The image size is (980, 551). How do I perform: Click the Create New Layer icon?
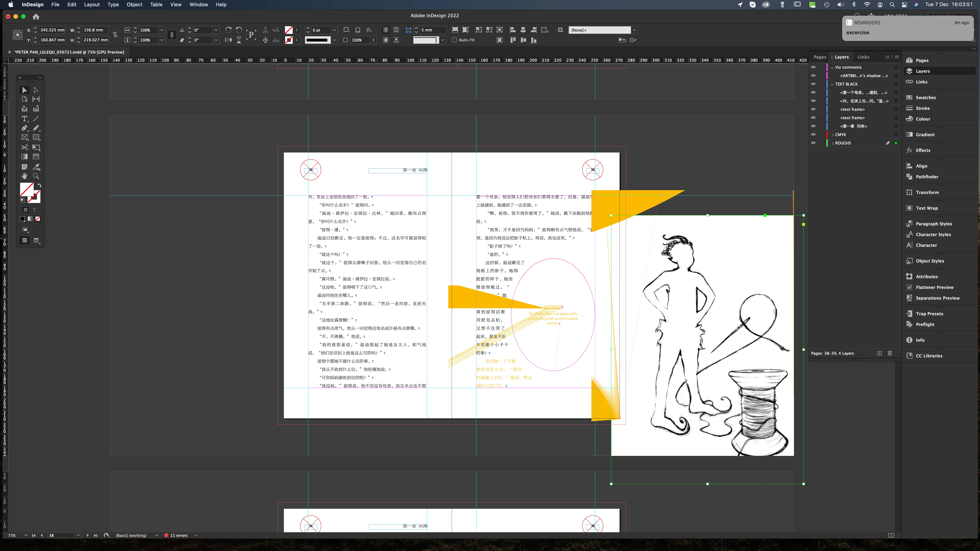pos(880,353)
